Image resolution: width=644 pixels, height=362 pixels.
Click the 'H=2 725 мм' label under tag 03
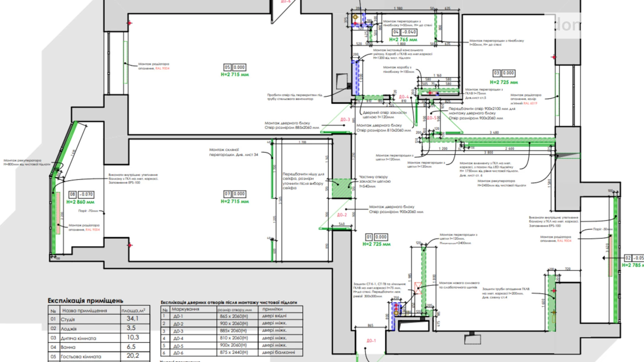pos(504,82)
